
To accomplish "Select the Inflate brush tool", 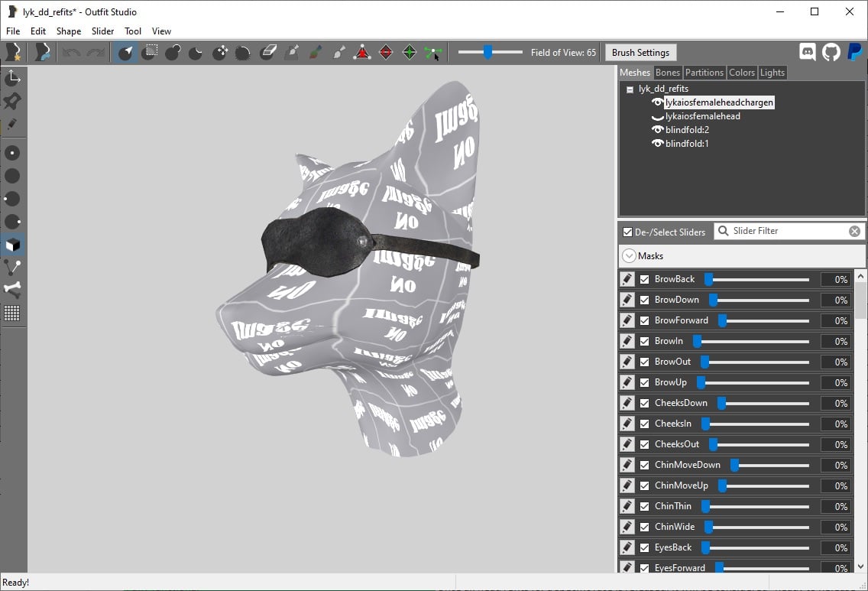I will pyautogui.click(x=173, y=53).
